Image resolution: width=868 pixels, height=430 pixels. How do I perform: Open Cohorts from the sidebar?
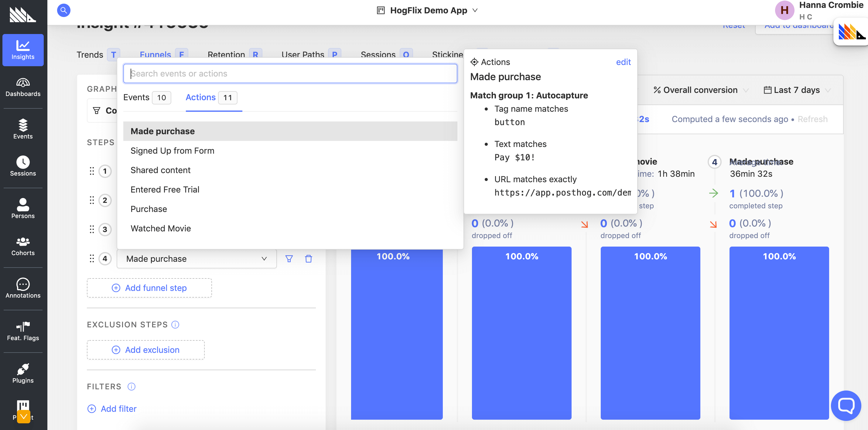pos(23,246)
